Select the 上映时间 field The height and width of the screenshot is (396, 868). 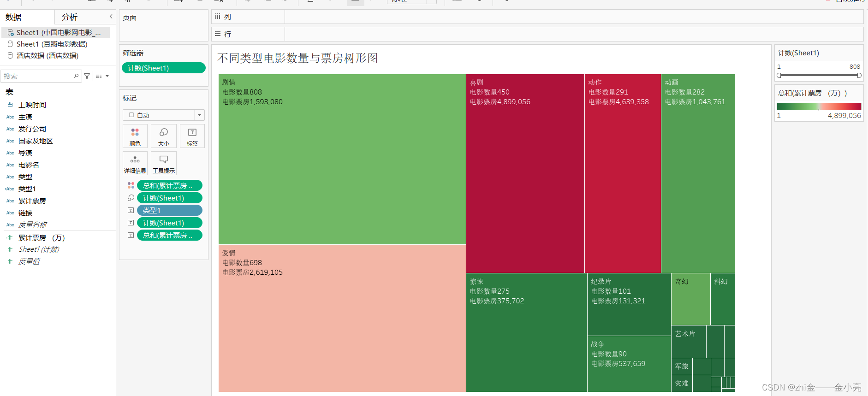pyautogui.click(x=32, y=105)
